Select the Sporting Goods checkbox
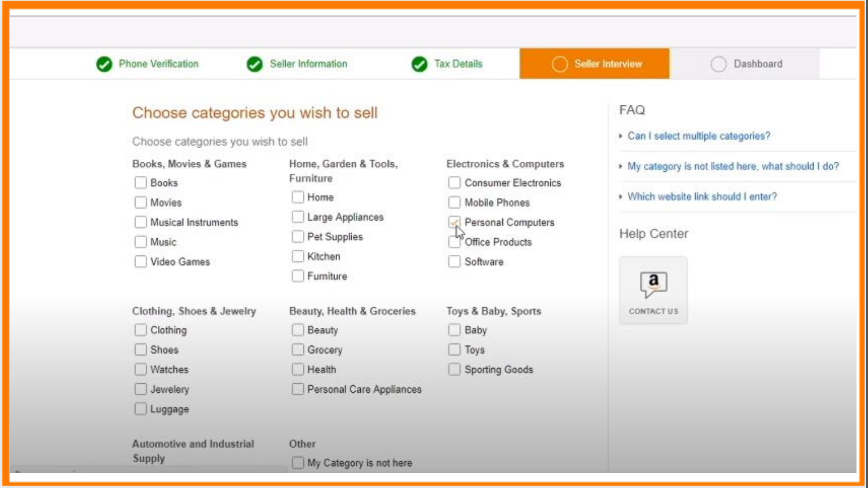This screenshot has height=488, width=868. [x=454, y=370]
